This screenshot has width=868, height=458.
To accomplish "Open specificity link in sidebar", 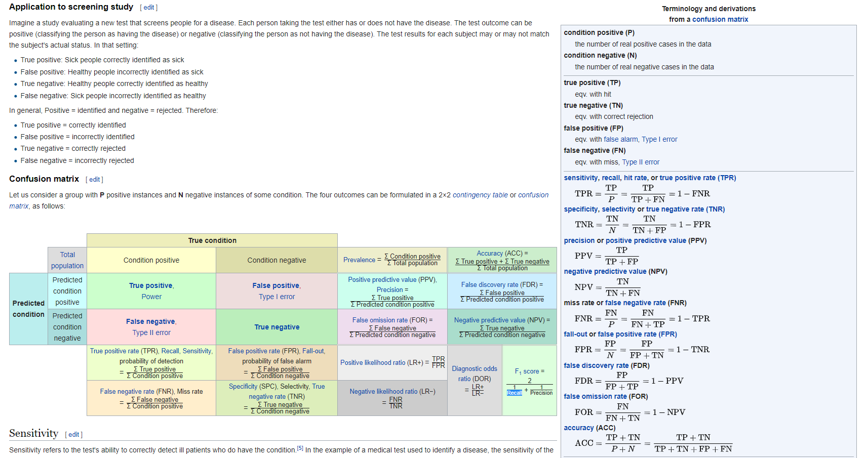I will click(581, 209).
